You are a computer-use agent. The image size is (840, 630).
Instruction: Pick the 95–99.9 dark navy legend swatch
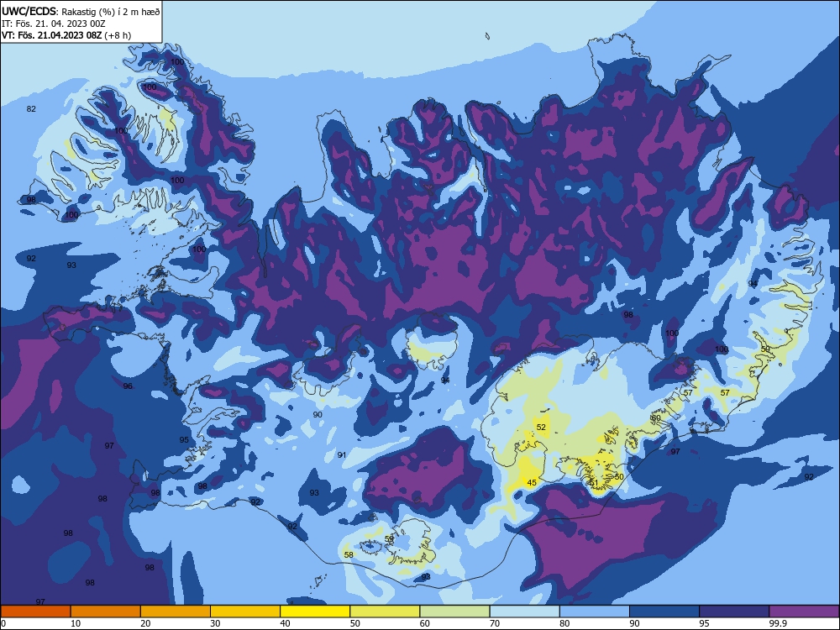point(734,612)
